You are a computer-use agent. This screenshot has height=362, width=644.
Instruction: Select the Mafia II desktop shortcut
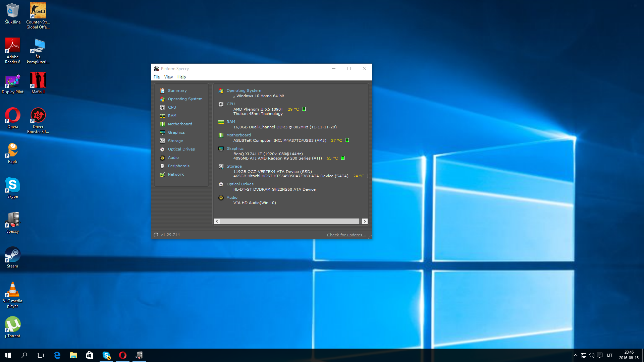tap(38, 83)
